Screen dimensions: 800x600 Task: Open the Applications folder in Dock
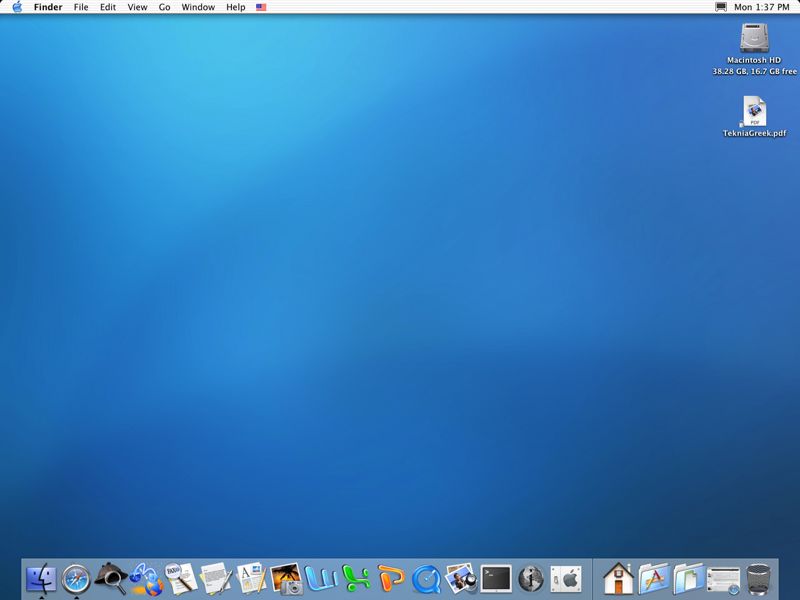click(x=654, y=577)
